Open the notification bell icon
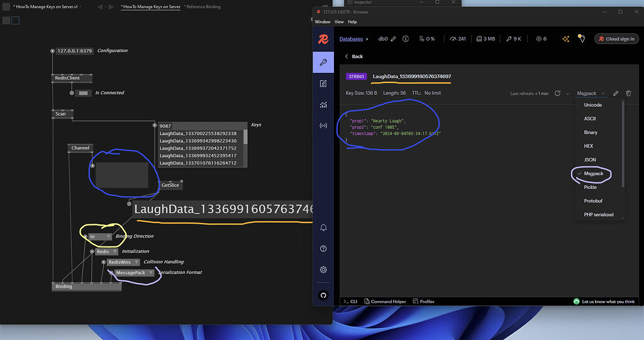Viewport: 644px width, 340px height. point(323,228)
